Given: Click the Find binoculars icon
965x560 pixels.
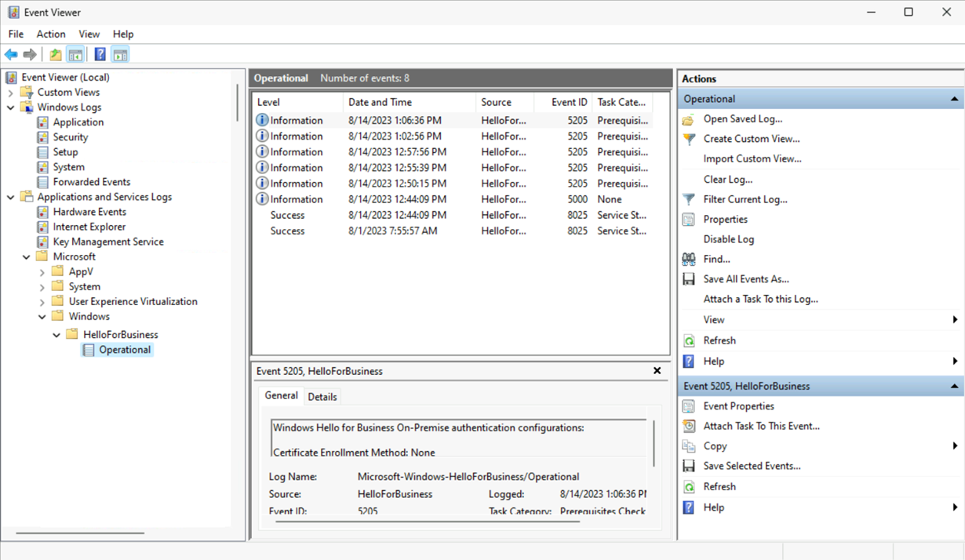Looking at the screenshot, I should (x=689, y=259).
